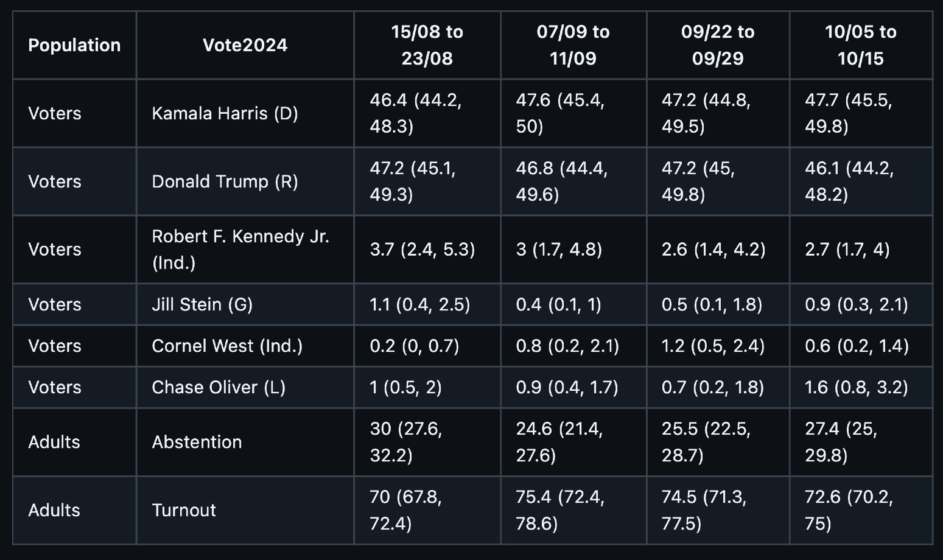Select the 07/09 to 11/09 column header
This screenshot has width=943, height=560.
coord(573,45)
